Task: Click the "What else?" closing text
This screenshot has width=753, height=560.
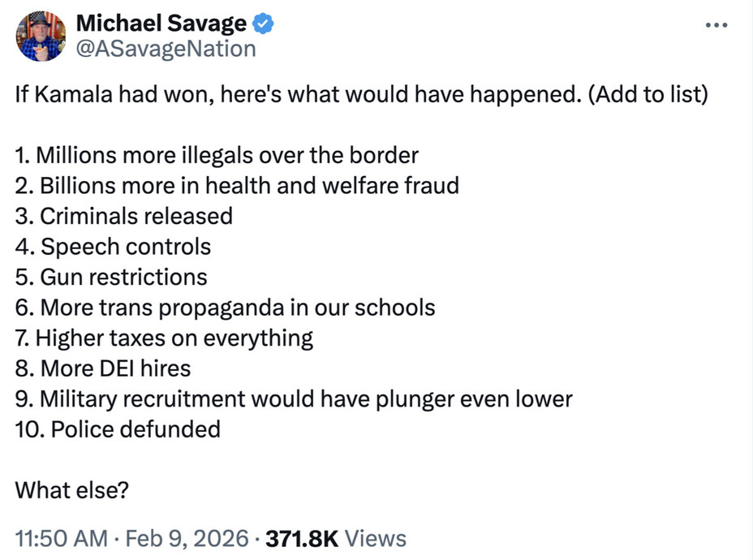Action: (x=72, y=490)
